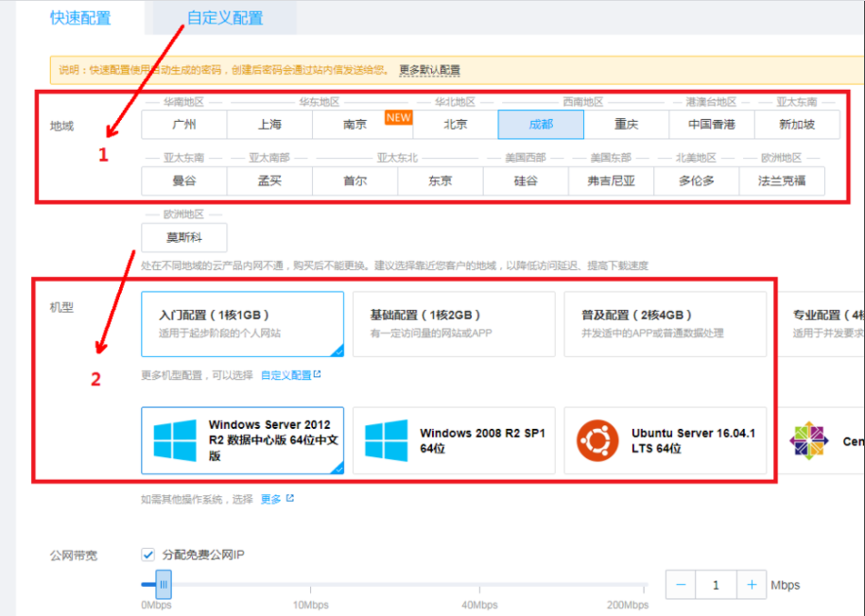The height and width of the screenshot is (616, 865).
Task: Increase bandwidth with the plus button
Action: (752, 585)
